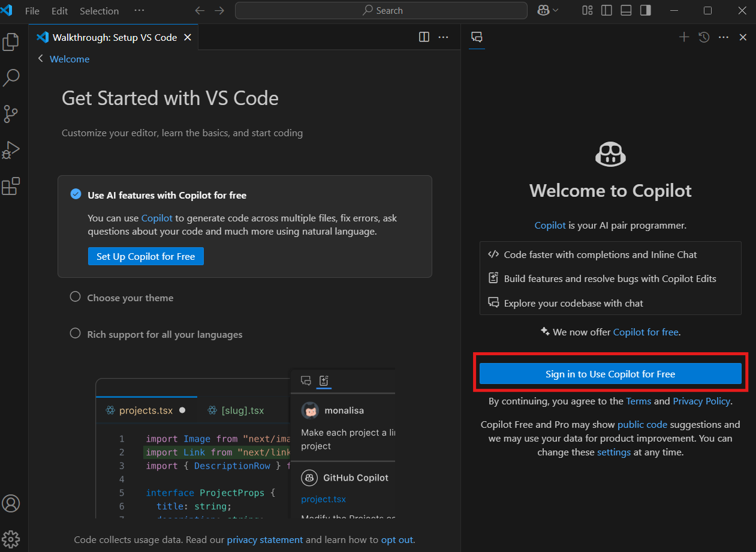
Task: Go back with the left arrow
Action: (200, 11)
